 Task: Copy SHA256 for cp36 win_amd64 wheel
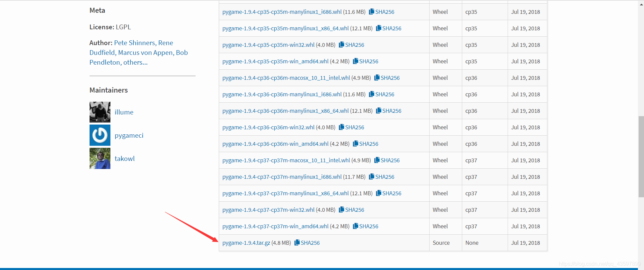(366, 144)
